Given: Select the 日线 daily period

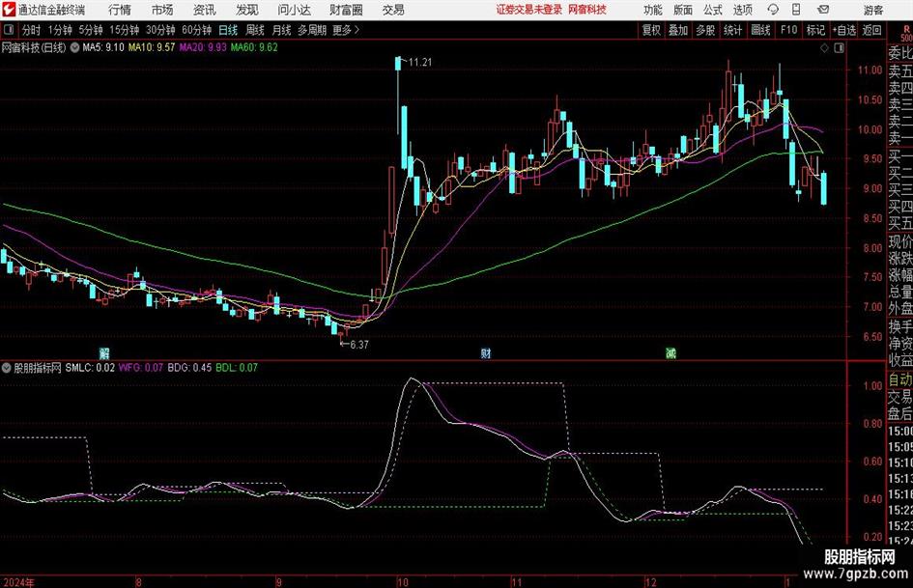Looking at the screenshot, I should pos(228,30).
